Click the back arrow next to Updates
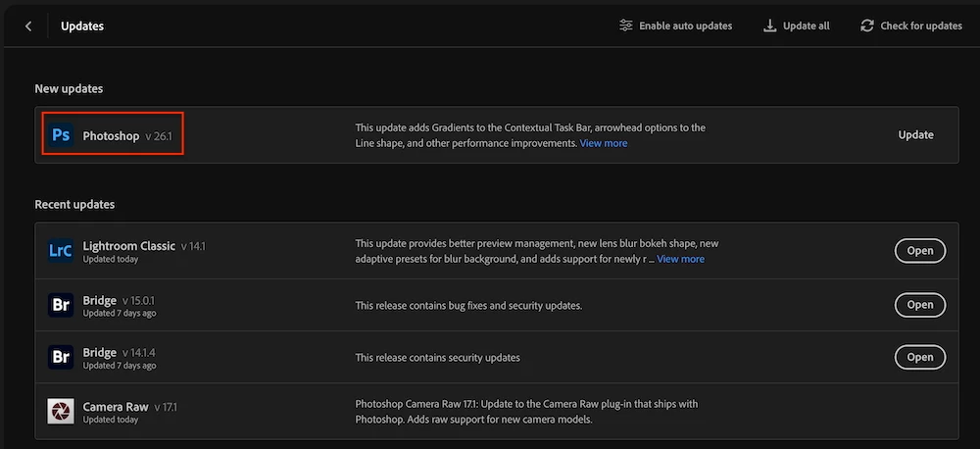 click(x=28, y=26)
